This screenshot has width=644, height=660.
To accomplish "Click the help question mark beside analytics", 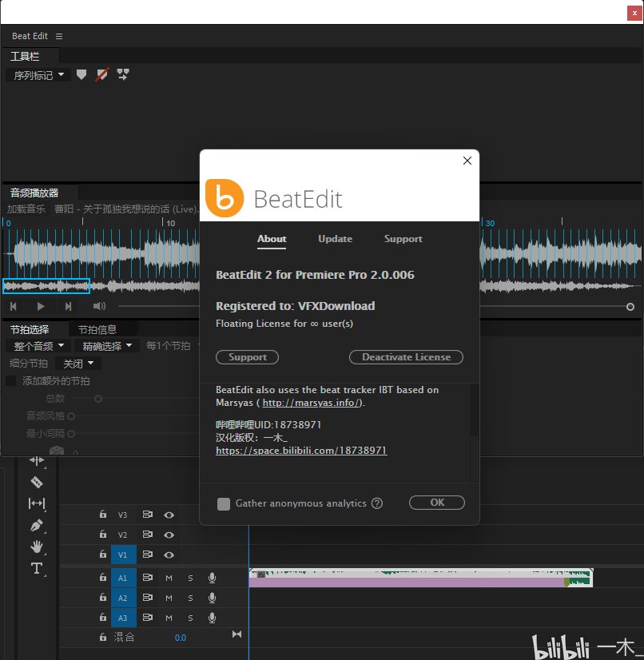I will pyautogui.click(x=377, y=503).
